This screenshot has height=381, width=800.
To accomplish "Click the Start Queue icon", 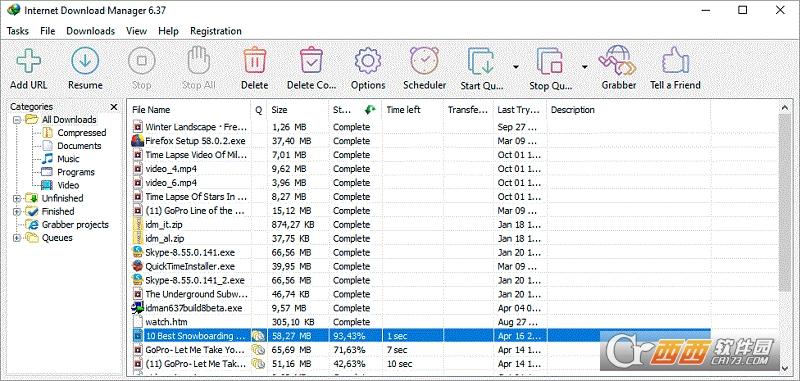I will point(482,61).
